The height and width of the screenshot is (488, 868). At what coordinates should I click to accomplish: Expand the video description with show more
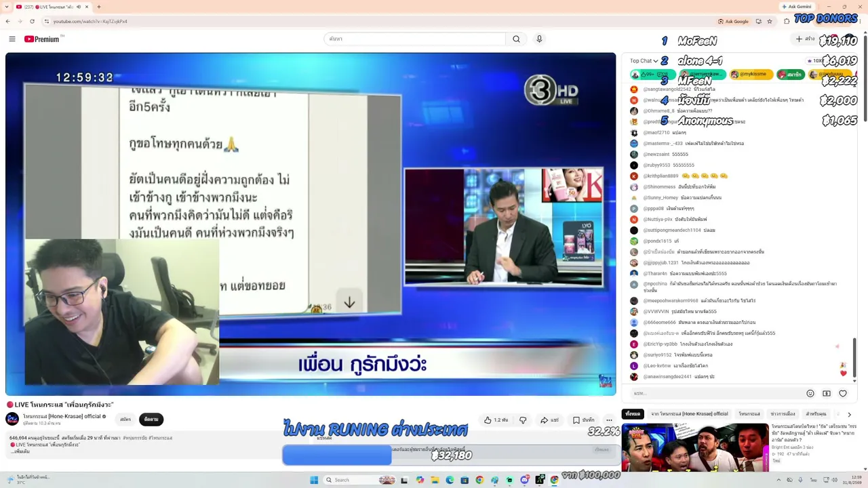pos(20,451)
